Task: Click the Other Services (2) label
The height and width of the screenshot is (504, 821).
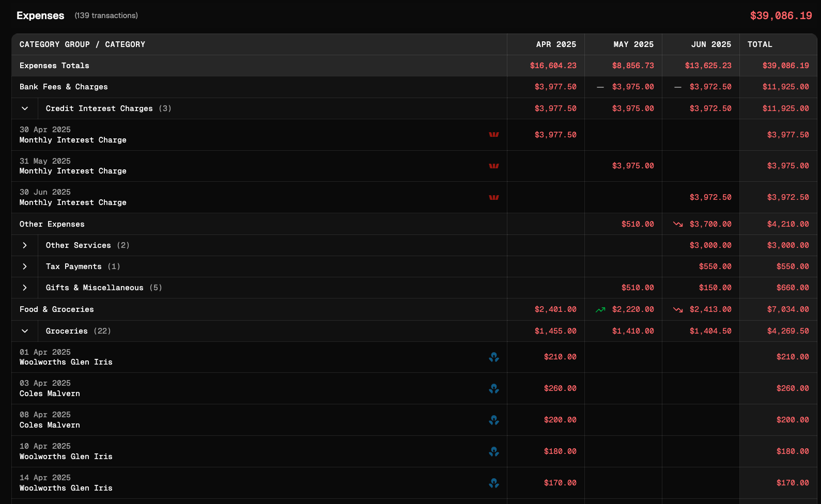Action: [x=87, y=245]
